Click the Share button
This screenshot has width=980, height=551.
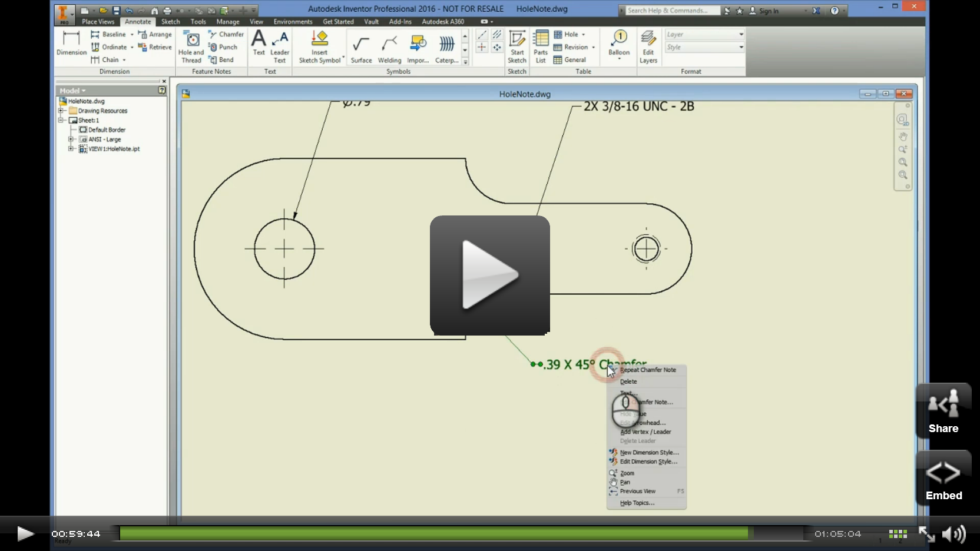click(x=943, y=411)
